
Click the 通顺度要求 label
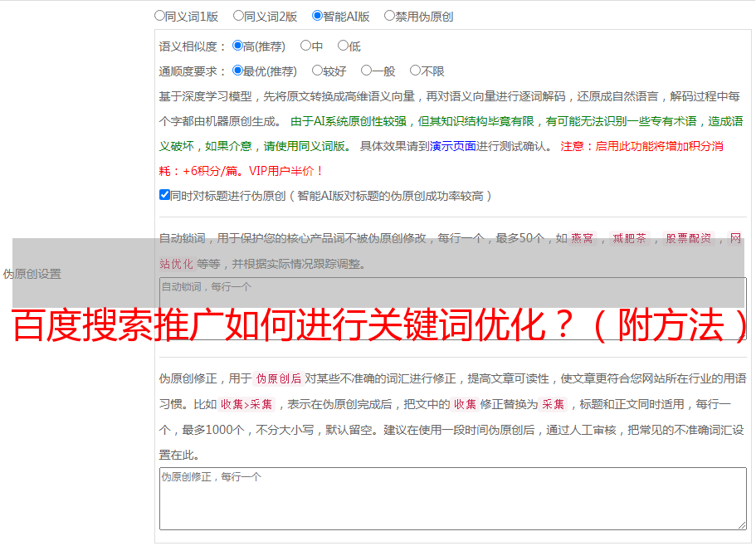point(193,72)
